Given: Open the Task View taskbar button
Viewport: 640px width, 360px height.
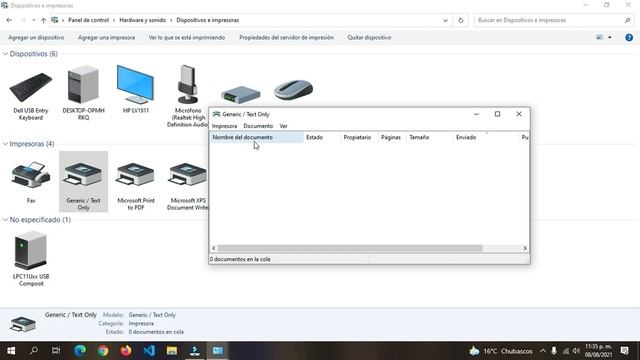Looking at the screenshot, I should tap(56, 351).
